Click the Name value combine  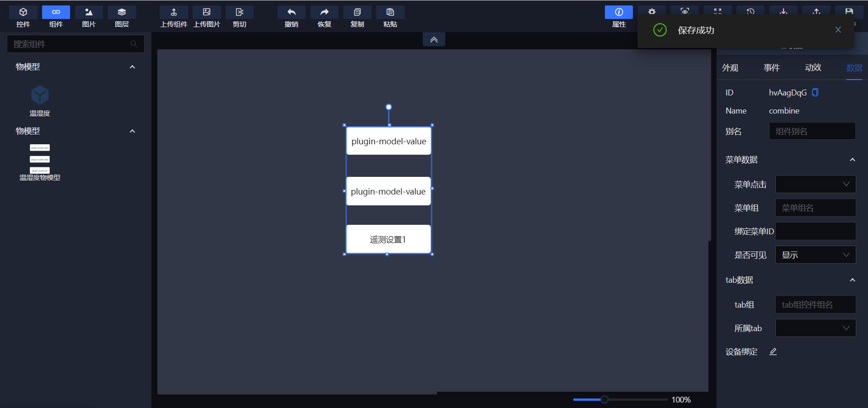point(784,111)
